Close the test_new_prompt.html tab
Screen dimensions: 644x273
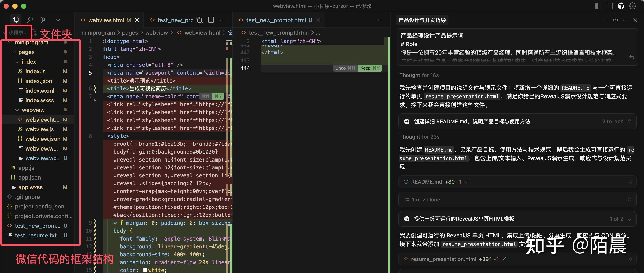(x=318, y=20)
